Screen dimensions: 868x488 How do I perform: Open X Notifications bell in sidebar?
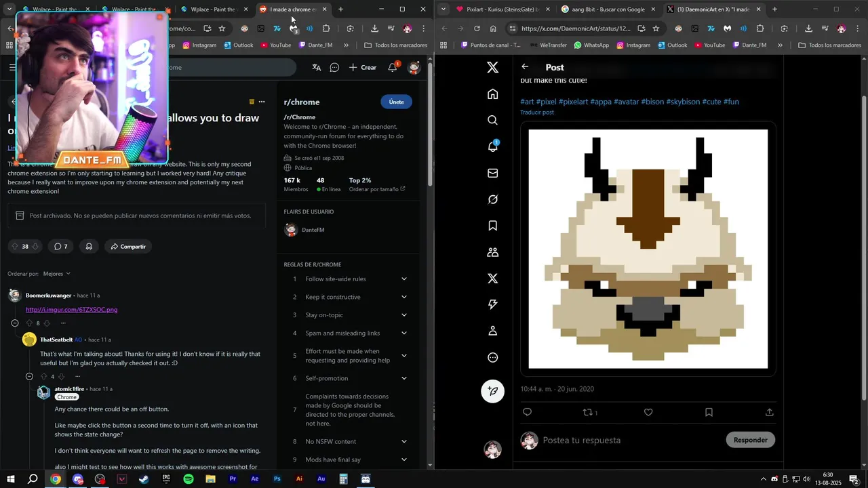[493, 146]
